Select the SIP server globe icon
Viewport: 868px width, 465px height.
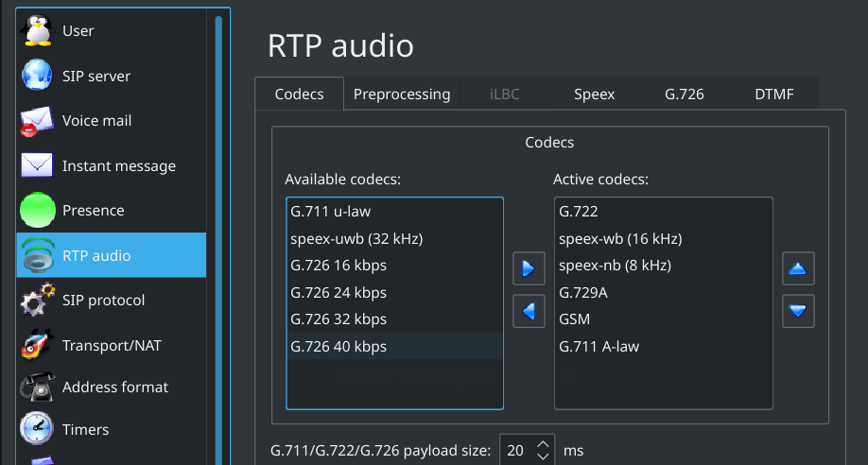38,76
